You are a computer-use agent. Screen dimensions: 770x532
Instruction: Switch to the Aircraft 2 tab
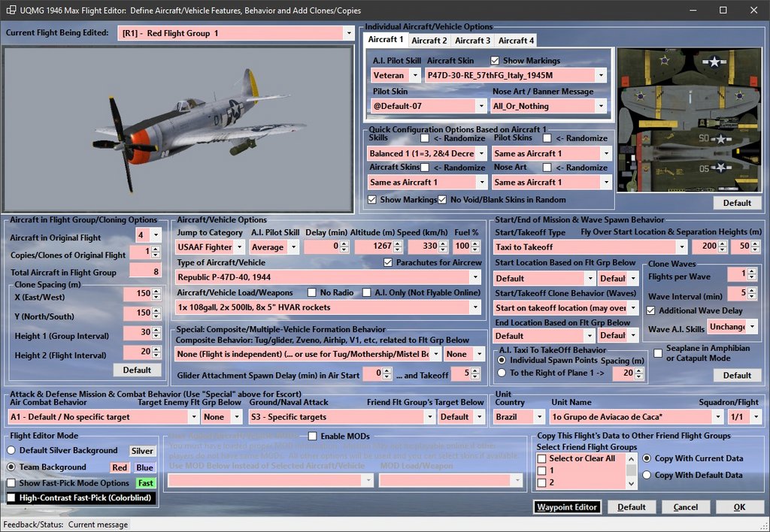(429, 41)
